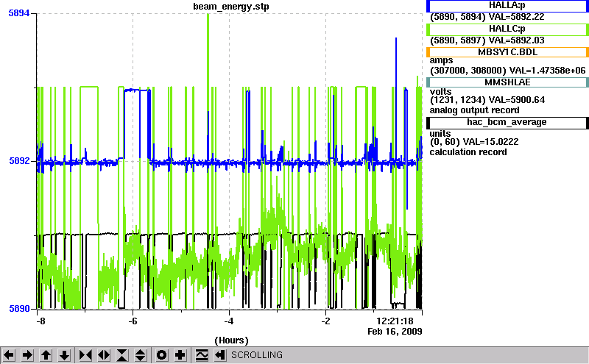Click the 'calculation record' description
Image resolution: width=589 pixels, height=364 pixels.
tap(468, 152)
